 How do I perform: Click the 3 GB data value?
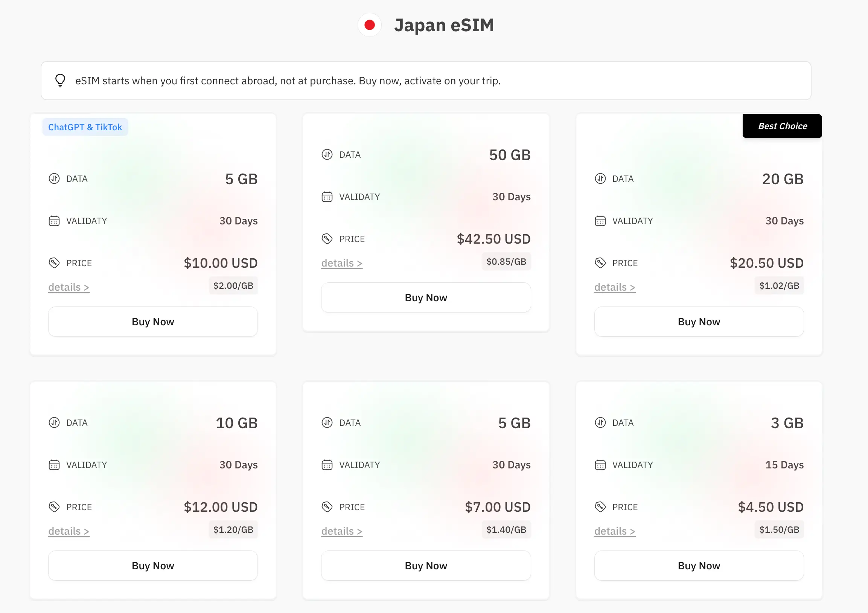tap(787, 423)
